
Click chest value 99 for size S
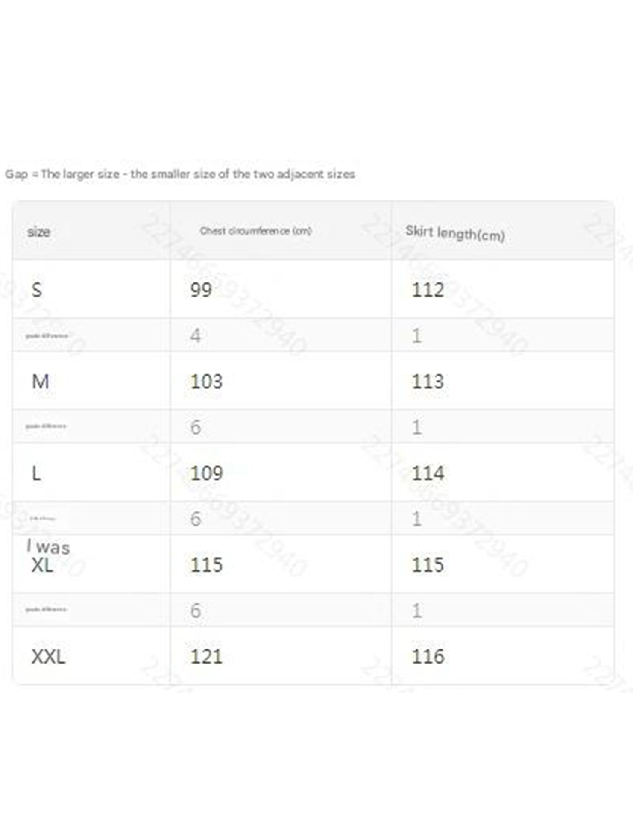(201, 290)
